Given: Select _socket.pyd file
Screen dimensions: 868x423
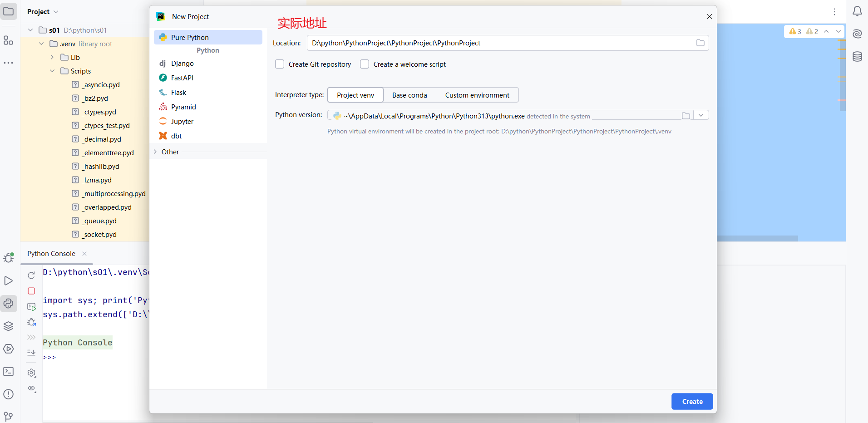Looking at the screenshot, I should pos(100,234).
